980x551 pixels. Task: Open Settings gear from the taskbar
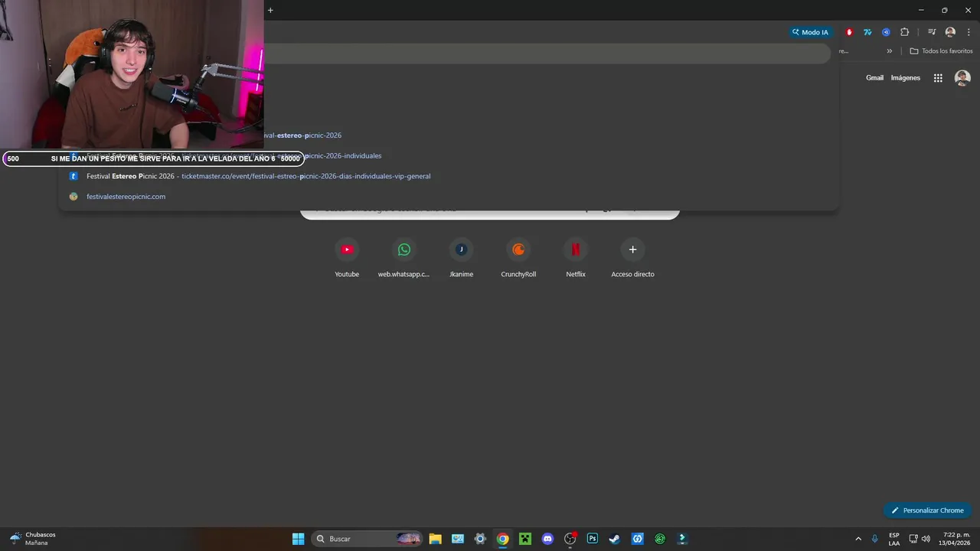(480, 539)
